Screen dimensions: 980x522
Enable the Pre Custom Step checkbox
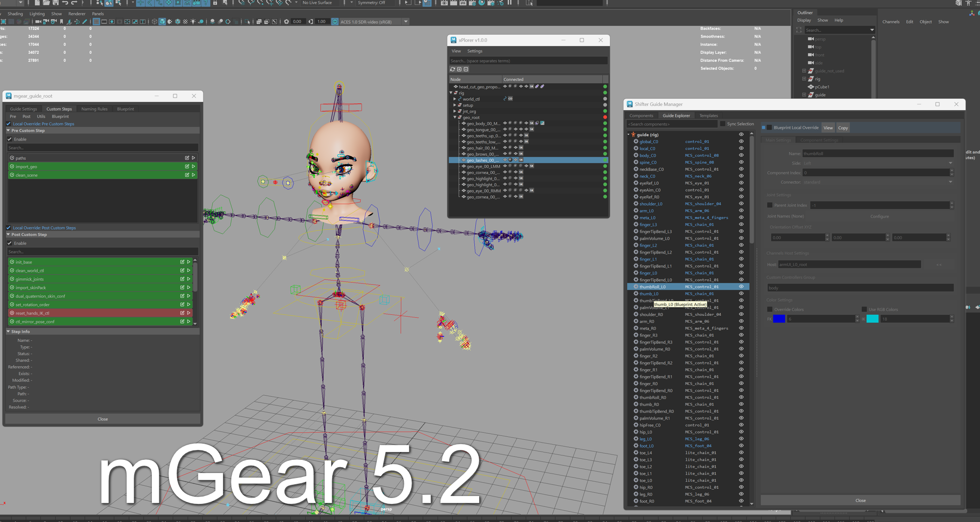click(10, 139)
